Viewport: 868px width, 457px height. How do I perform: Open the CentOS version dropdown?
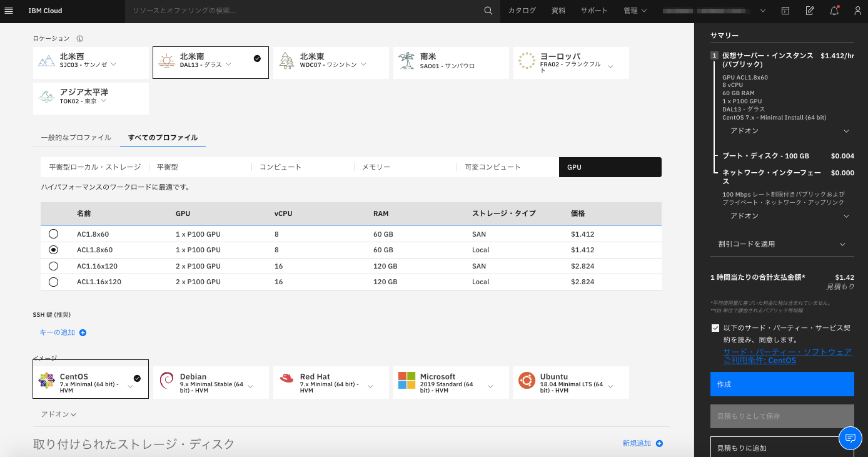130,387
